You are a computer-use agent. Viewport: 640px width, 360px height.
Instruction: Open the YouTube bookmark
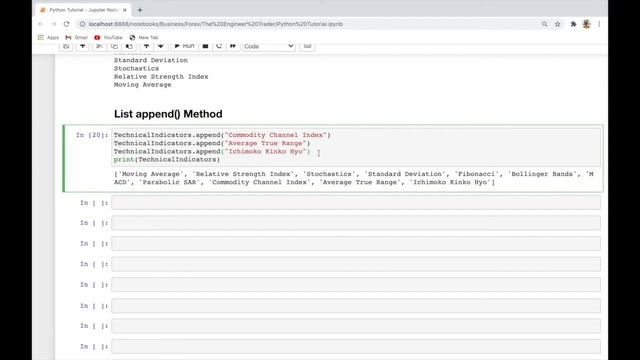[108, 37]
